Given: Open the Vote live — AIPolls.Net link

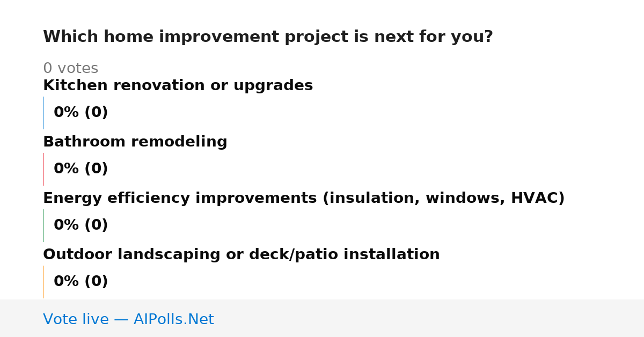Looking at the screenshot, I should [x=128, y=319].
